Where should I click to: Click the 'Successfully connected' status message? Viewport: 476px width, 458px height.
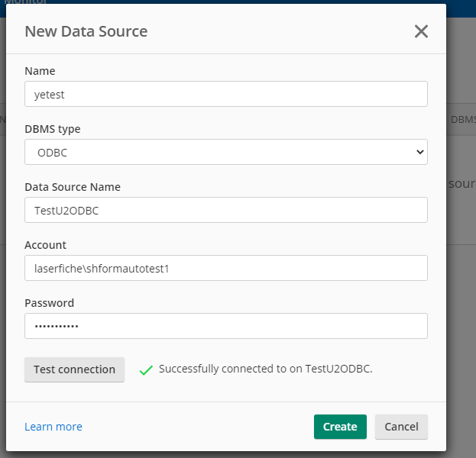click(x=265, y=369)
